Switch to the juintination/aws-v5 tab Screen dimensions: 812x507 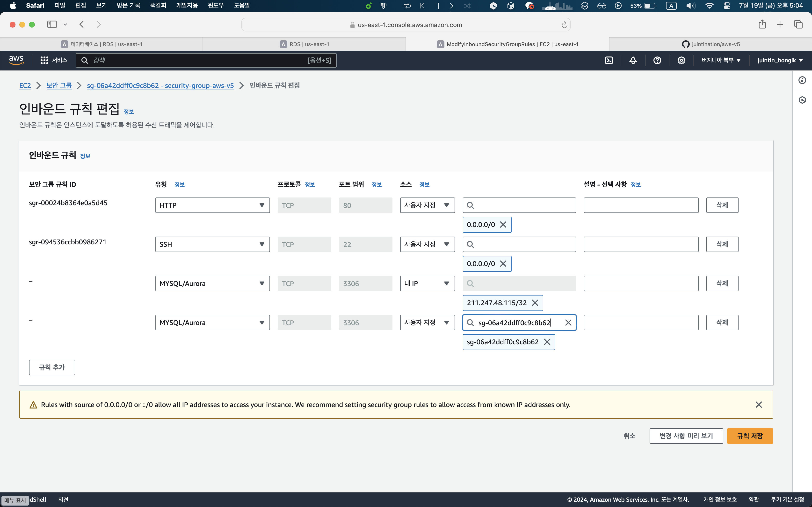710,44
